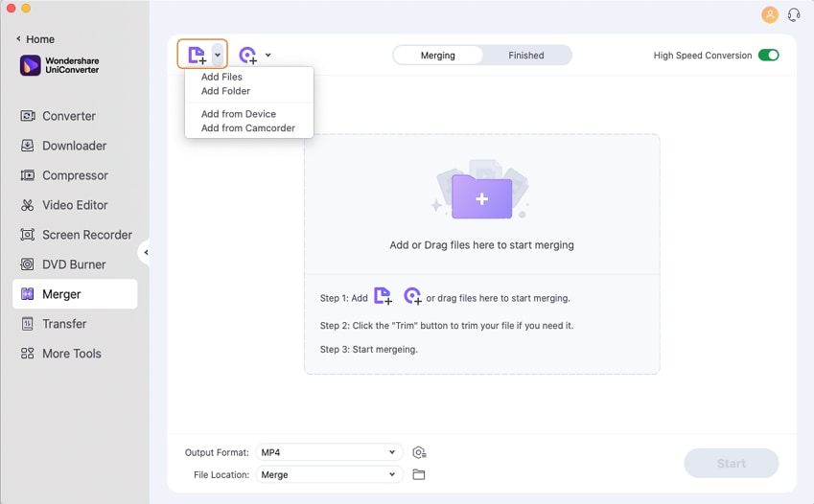Screen dimensions: 814x504
Task: Open the File Location dropdown
Action: (328, 474)
